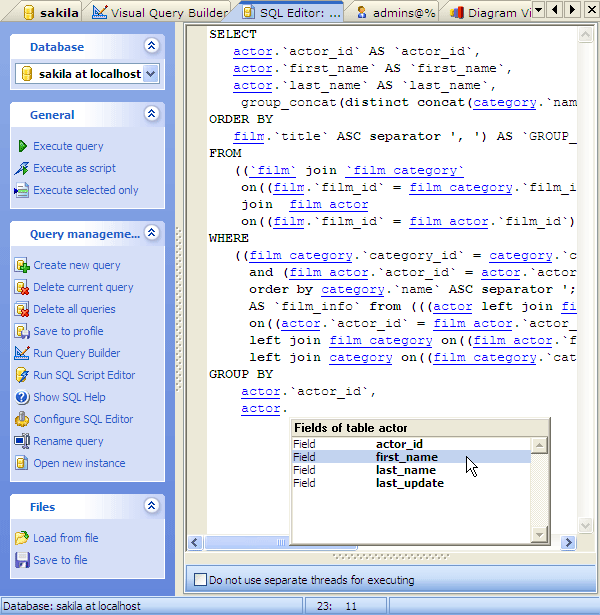600x615 pixels.
Task: Open the Diagram Viewer tab
Action: coord(490,13)
